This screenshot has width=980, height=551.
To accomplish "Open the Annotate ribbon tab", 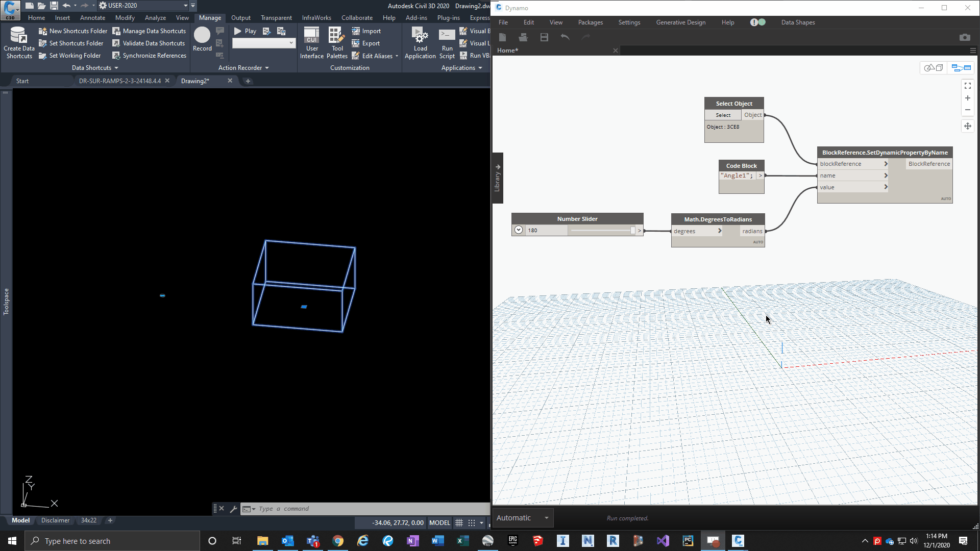I will pyautogui.click(x=92, y=18).
